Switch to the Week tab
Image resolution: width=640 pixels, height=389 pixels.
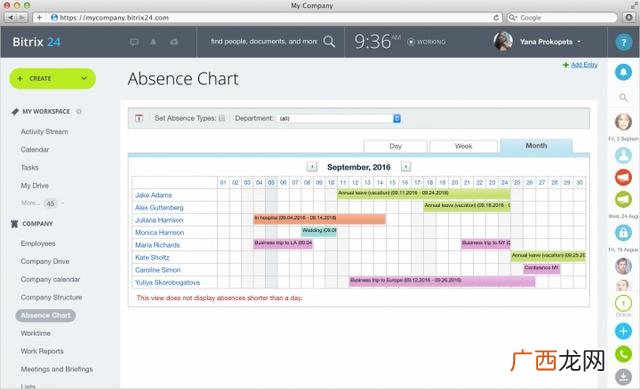(x=463, y=146)
